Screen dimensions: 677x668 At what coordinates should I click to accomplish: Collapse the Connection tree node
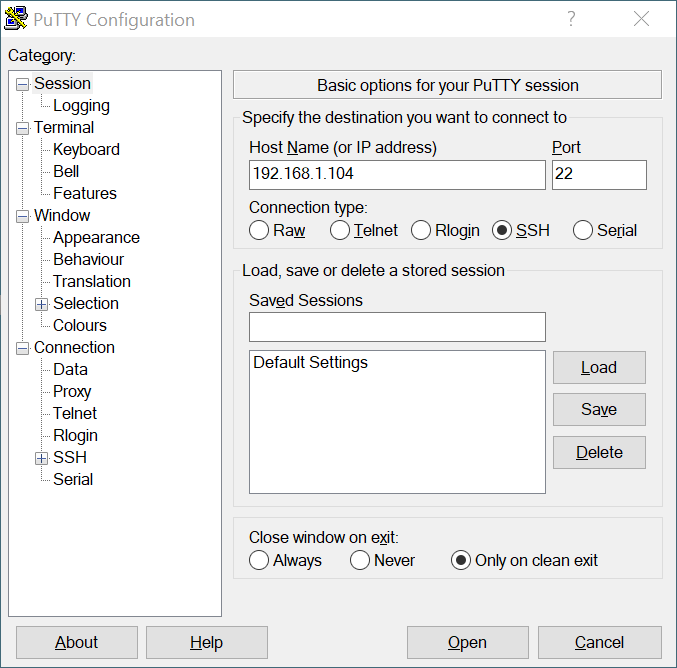pyautogui.click(x=22, y=348)
